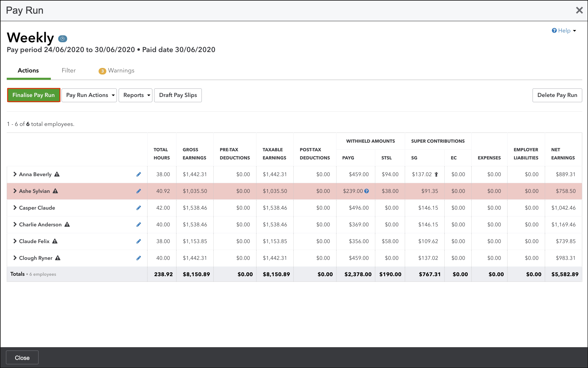This screenshot has width=588, height=368.
Task: Click the Delete Pay Run button
Action: pos(557,95)
